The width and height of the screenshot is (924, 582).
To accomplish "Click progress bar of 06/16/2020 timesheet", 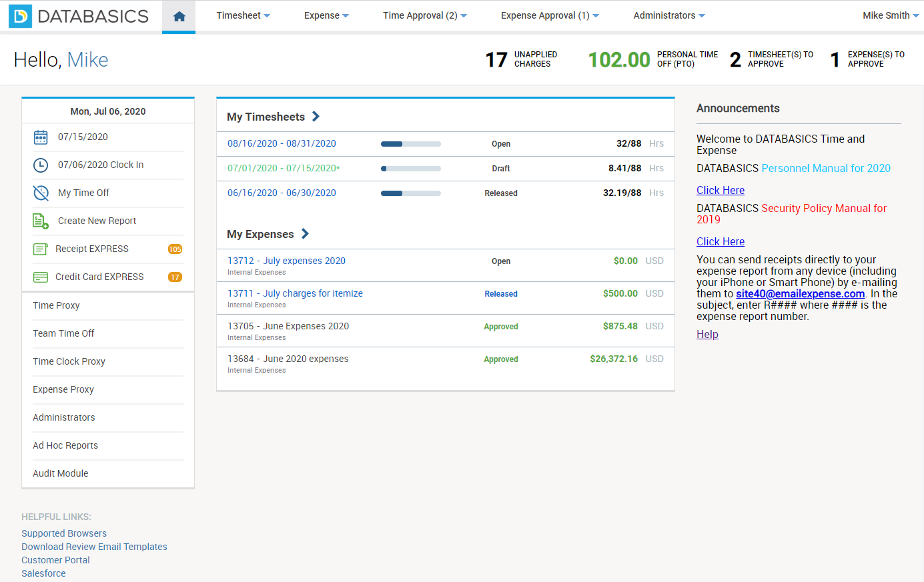I will click(411, 193).
